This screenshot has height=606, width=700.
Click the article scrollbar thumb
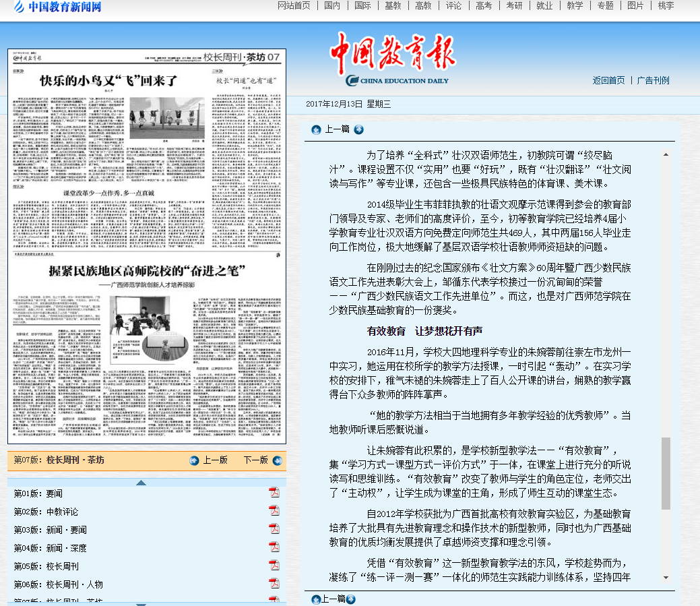point(666,473)
